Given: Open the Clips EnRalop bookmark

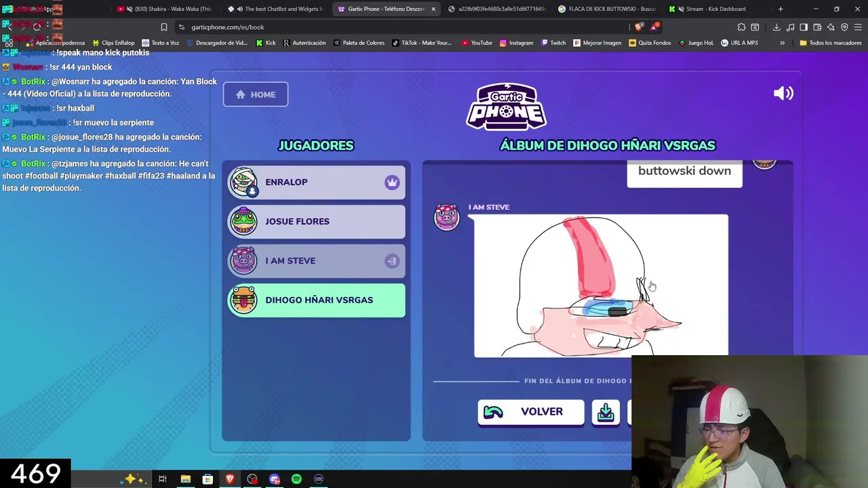Looking at the screenshot, I should tap(114, 43).
